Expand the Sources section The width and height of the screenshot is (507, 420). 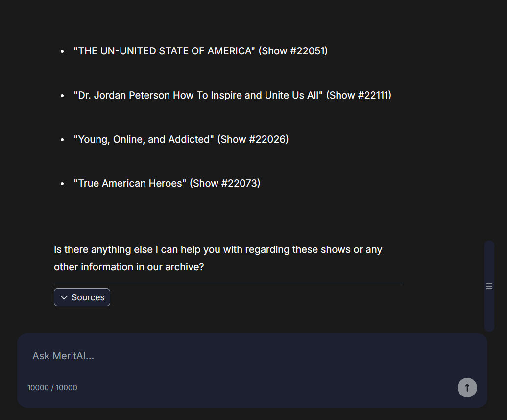[82, 297]
